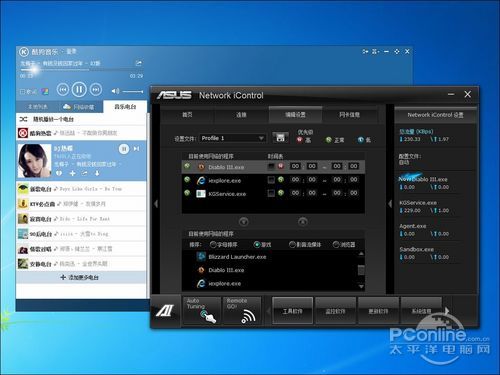Download current DJ station song
This screenshot has width=500, height=375.
97,173
